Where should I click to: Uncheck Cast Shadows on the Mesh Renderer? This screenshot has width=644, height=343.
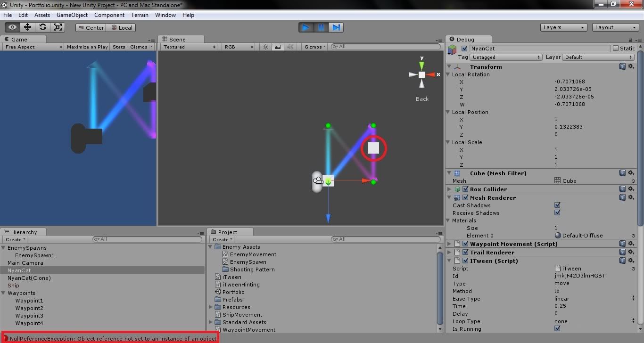[557, 205]
